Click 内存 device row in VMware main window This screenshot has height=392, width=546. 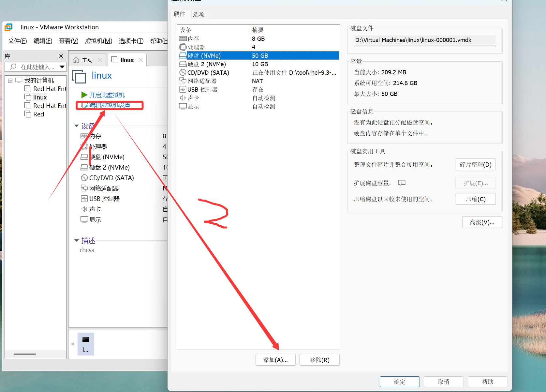pyautogui.click(x=124, y=136)
